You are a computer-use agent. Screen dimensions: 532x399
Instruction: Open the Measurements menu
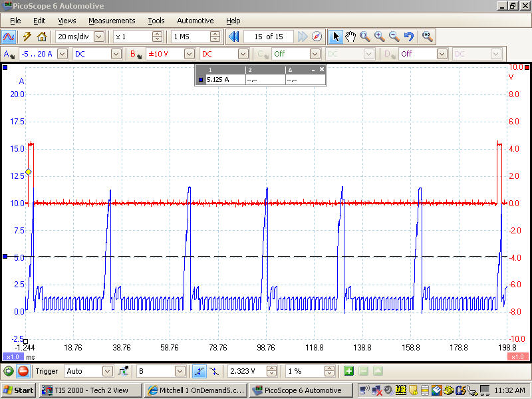click(x=112, y=21)
